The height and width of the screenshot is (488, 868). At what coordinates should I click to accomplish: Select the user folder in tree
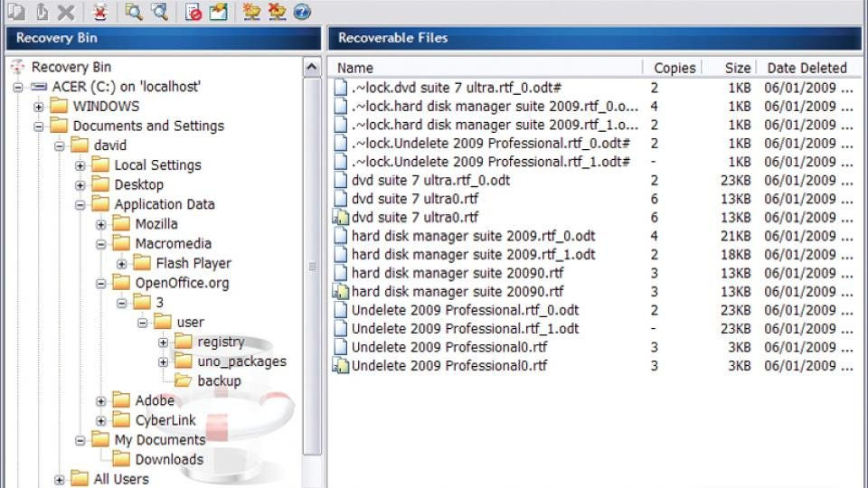pyautogui.click(x=191, y=322)
